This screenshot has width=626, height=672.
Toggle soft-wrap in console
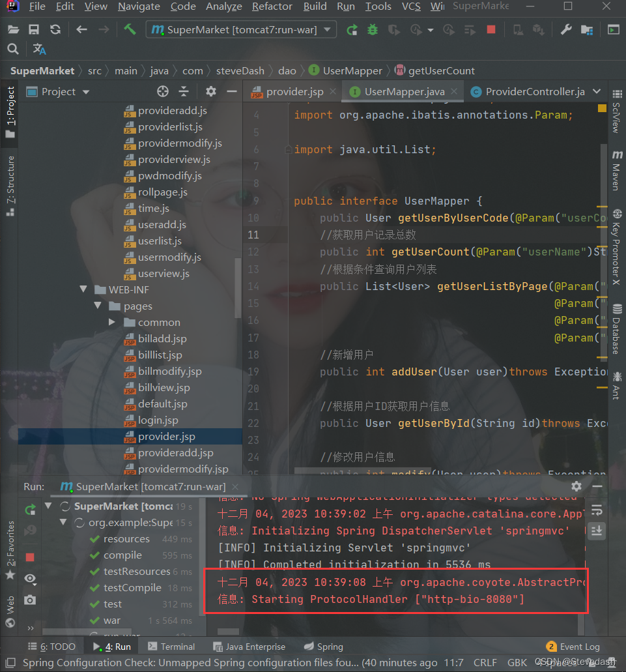597,510
